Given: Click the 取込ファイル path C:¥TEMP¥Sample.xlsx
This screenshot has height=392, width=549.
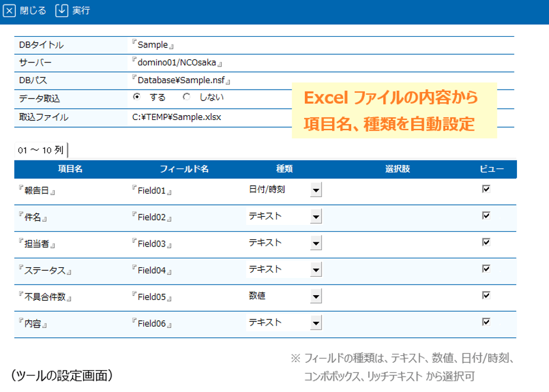Looking at the screenshot, I should 176,117.
